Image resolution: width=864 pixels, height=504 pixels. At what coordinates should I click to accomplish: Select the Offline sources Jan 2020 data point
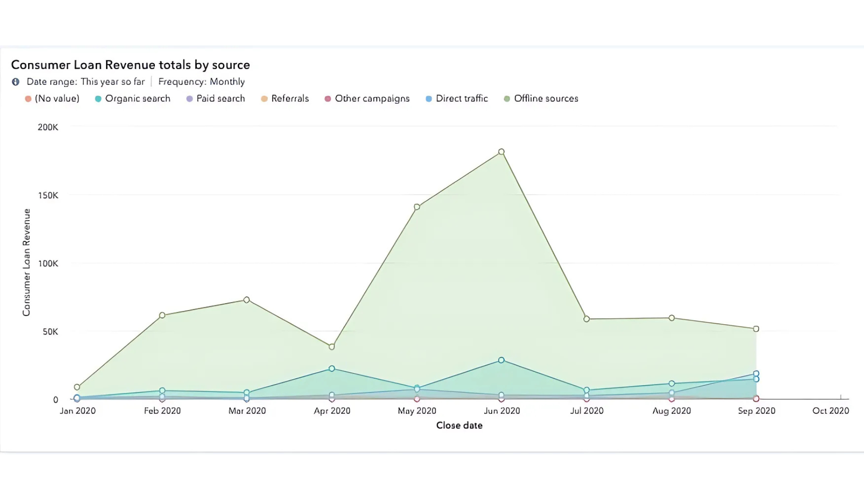(x=77, y=387)
